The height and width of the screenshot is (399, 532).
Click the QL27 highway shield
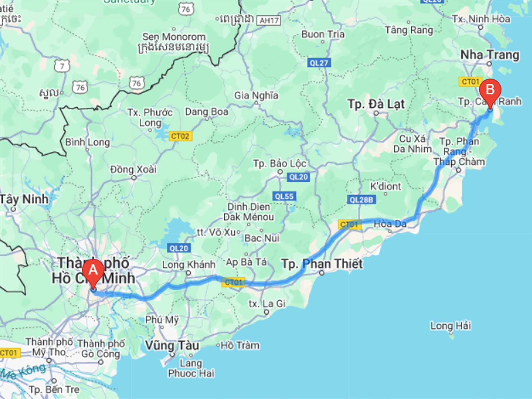coord(319,63)
